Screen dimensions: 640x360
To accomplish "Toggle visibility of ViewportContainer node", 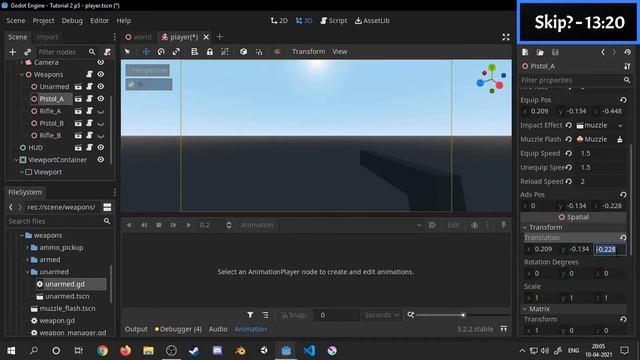I will click(x=100, y=160).
